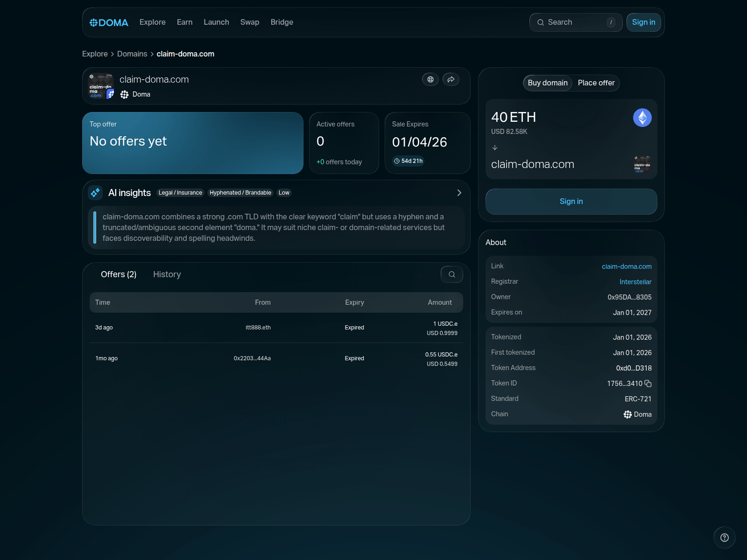This screenshot has width=747, height=560.
Task: Open the help question mark button
Action: pyautogui.click(x=725, y=538)
